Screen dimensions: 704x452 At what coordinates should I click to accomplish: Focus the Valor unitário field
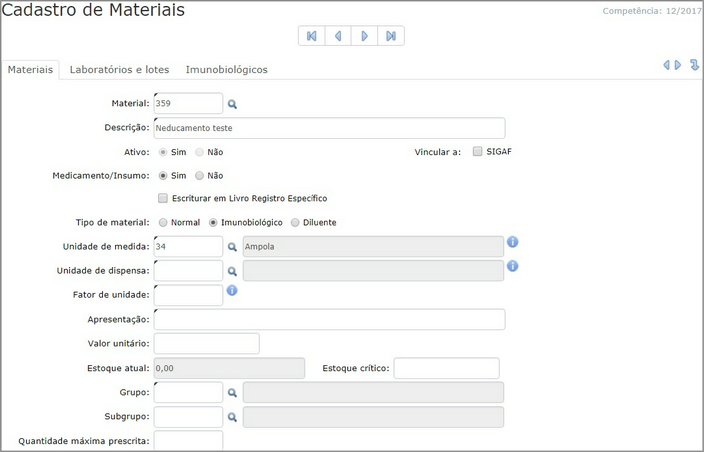[207, 343]
